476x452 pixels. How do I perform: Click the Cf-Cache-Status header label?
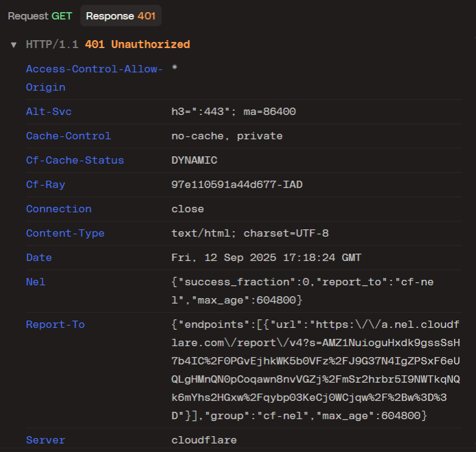click(75, 161)
